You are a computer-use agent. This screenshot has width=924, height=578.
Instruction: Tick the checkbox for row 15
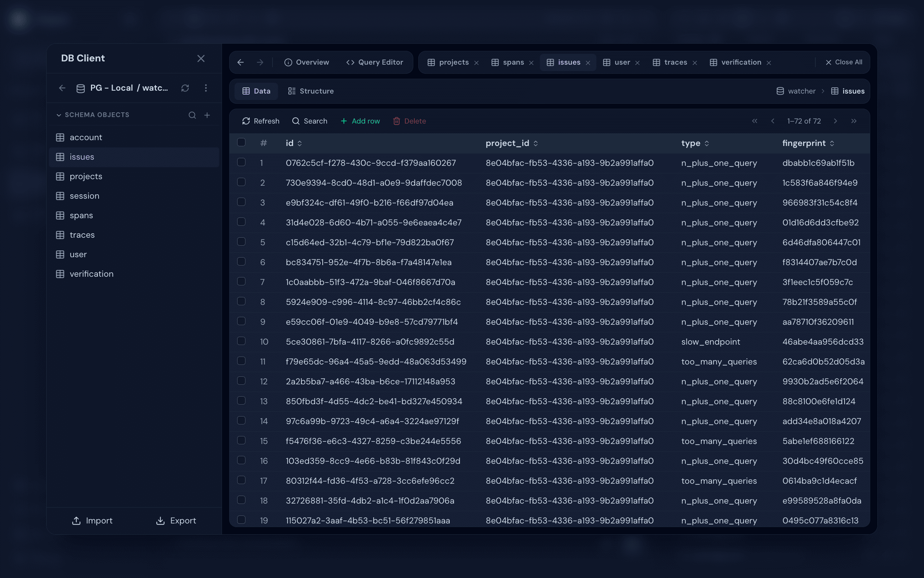[x=241, y=440]
